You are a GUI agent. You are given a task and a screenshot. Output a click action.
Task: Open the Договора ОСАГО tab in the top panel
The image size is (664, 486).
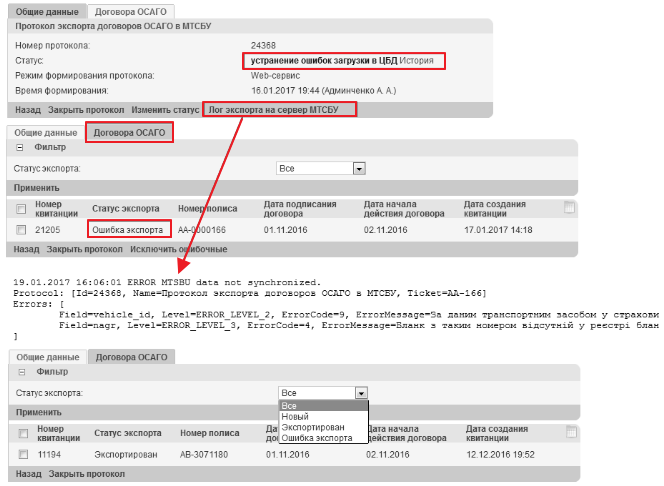130,11
